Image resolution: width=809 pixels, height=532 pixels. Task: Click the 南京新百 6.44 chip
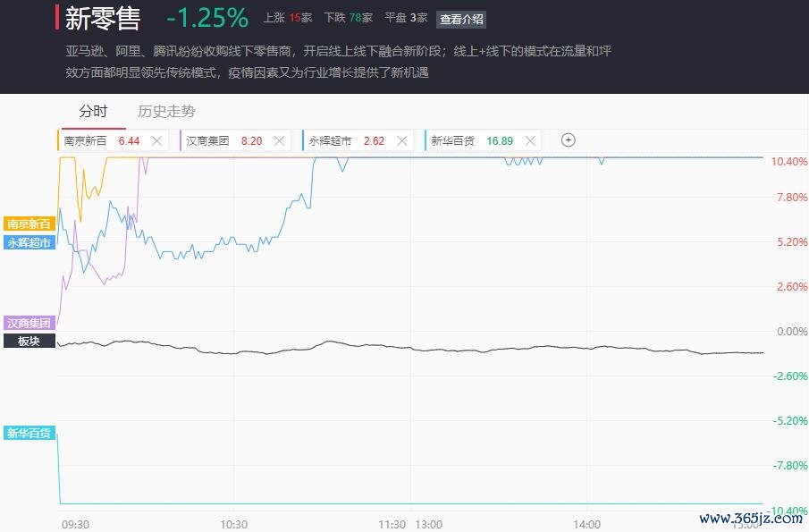click(113, 141)
